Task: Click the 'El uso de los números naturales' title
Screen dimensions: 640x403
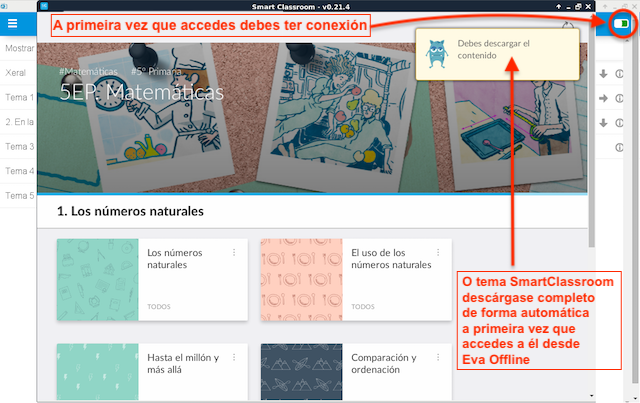Action: (391, 259)
